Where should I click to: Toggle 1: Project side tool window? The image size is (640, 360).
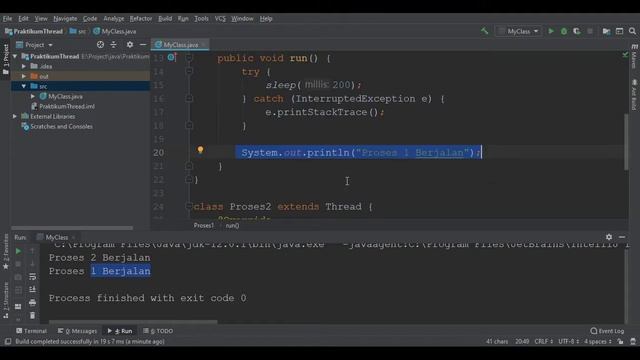pyautogui.click(x=6, y=60)
